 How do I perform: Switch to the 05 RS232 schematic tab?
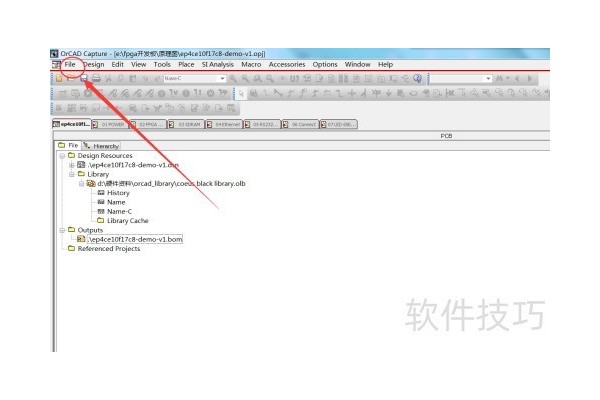coord(262,124)
